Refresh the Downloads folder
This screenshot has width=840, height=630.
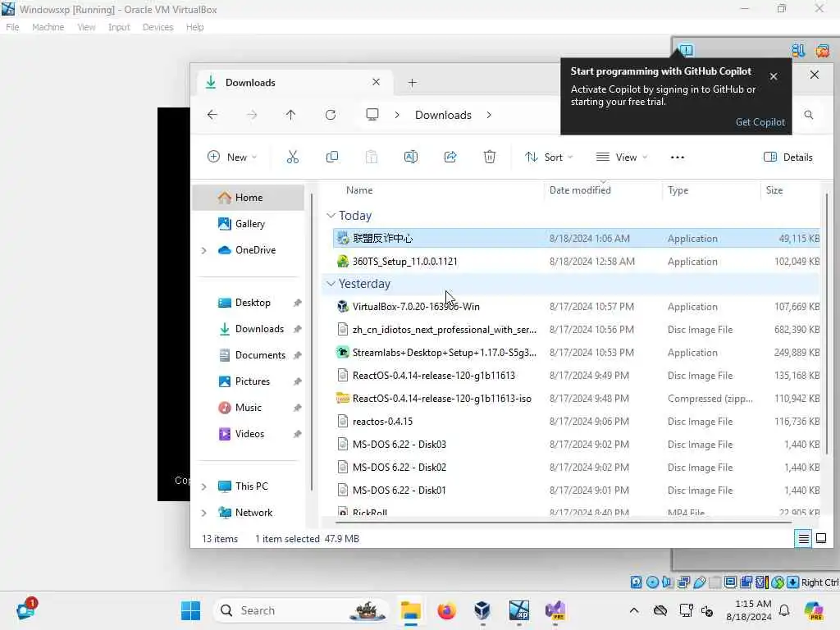point(331,115)
